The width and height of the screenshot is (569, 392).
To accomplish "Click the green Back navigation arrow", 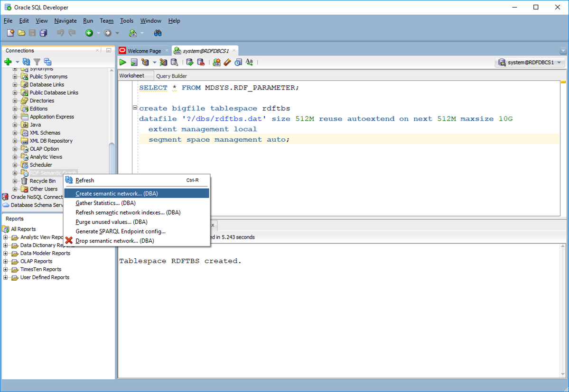I will (89, 33).
